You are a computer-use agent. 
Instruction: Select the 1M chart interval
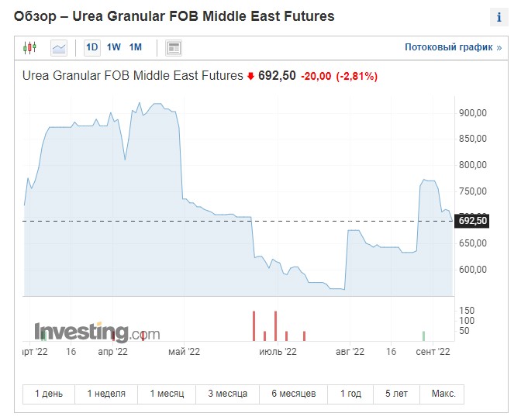[135, 47]
